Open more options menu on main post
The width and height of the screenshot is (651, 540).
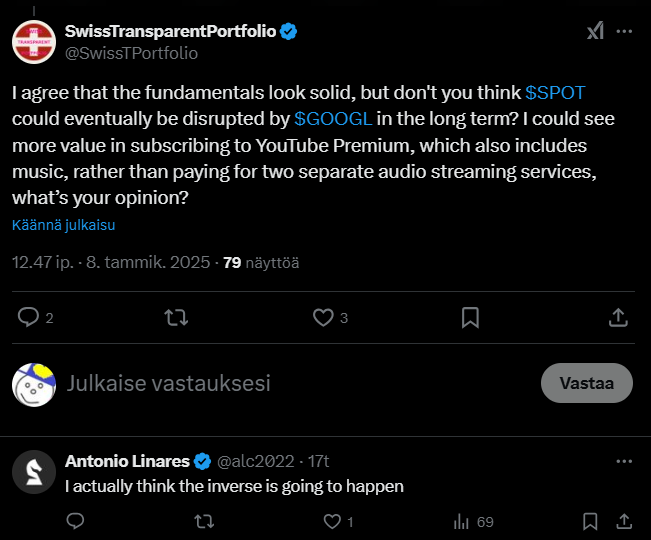pos(624,32)
